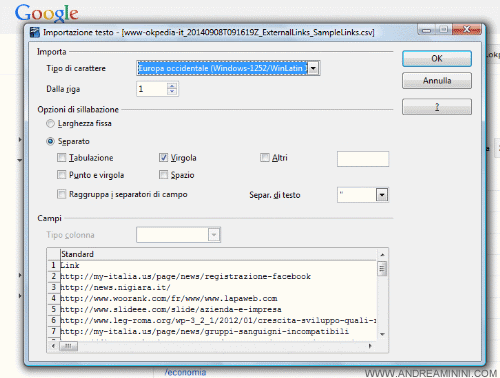Select the gruppi-sanguigni-incompatibili preview row
Screen dimensions: 500x378
[x=218, y=331]
